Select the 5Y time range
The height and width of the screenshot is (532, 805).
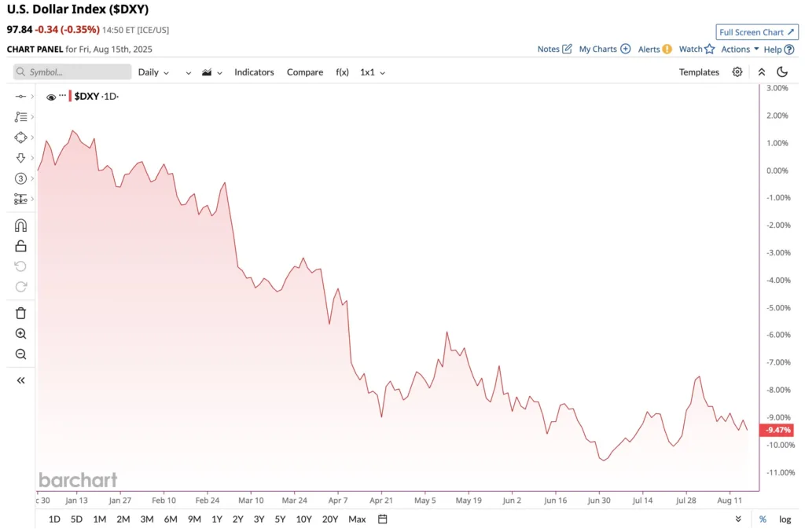click(x=280, y=519)
